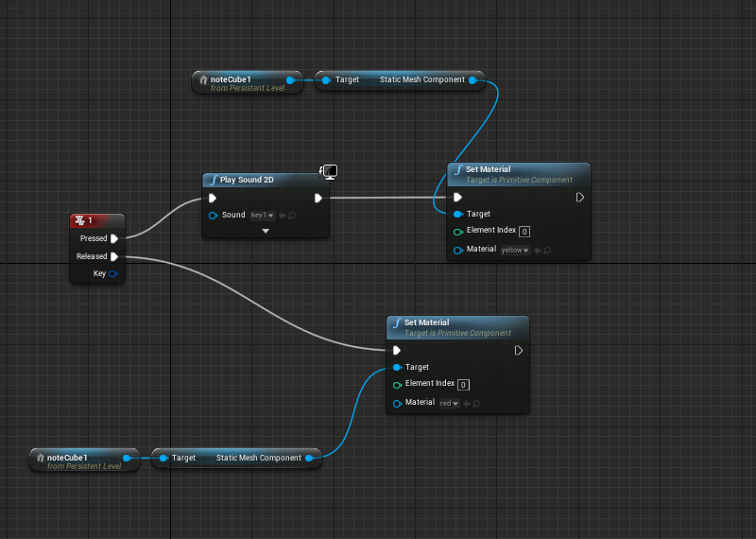Image resolution: width=756 pixels, height=539 pixels.
Task: Click Element Index field on red Set Material
Action: [463, 385]
